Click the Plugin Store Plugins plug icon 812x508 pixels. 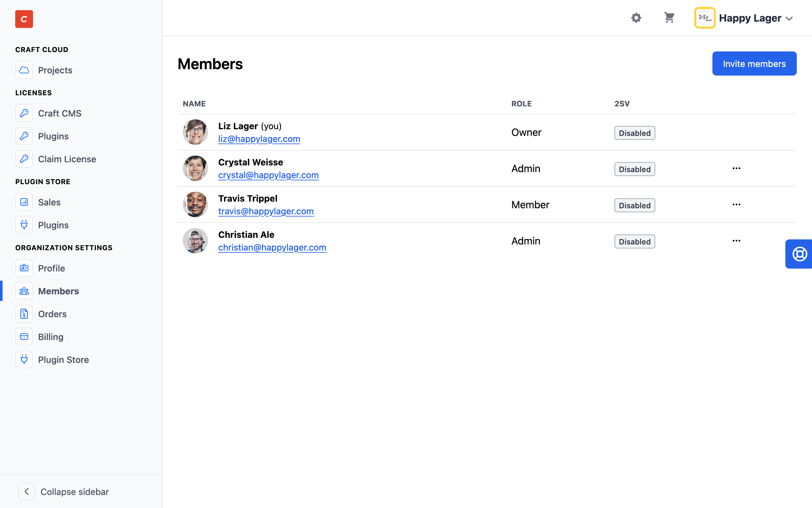pos(24,225)
